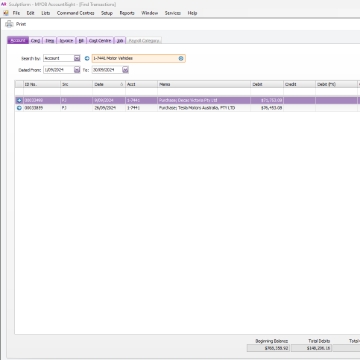Click the Credit column header
360x360 pixels.
[x=299, y=84]
